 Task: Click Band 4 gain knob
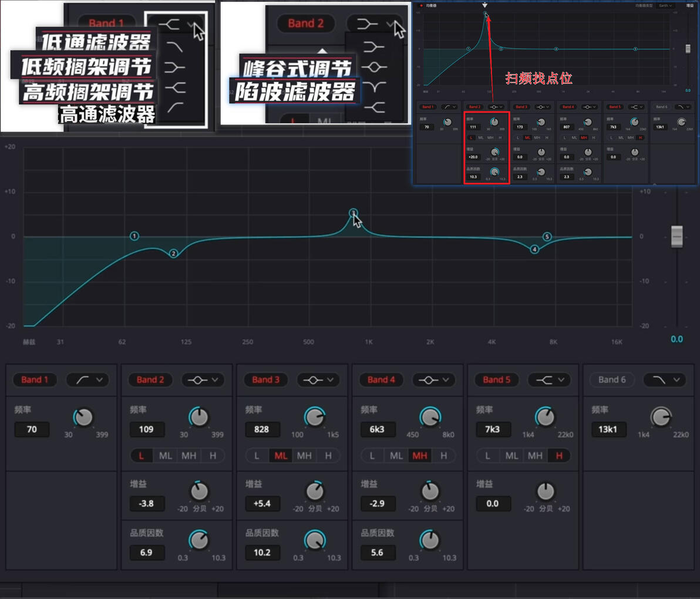click(430, 492)
